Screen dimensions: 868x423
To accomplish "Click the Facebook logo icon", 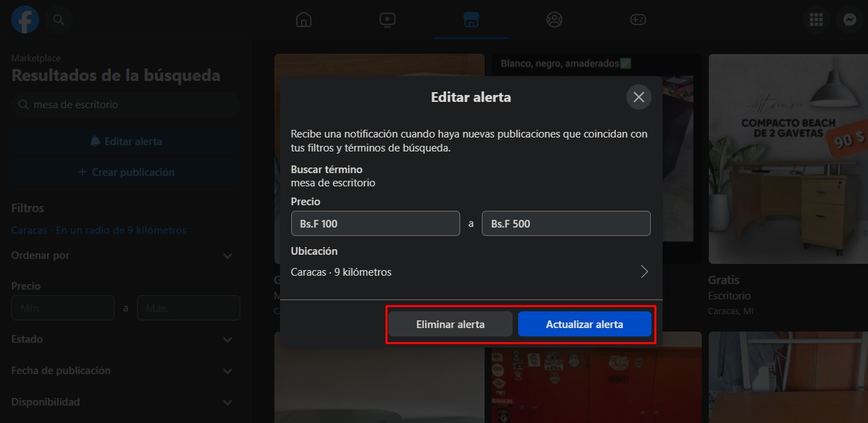I will tap(25, 20).
